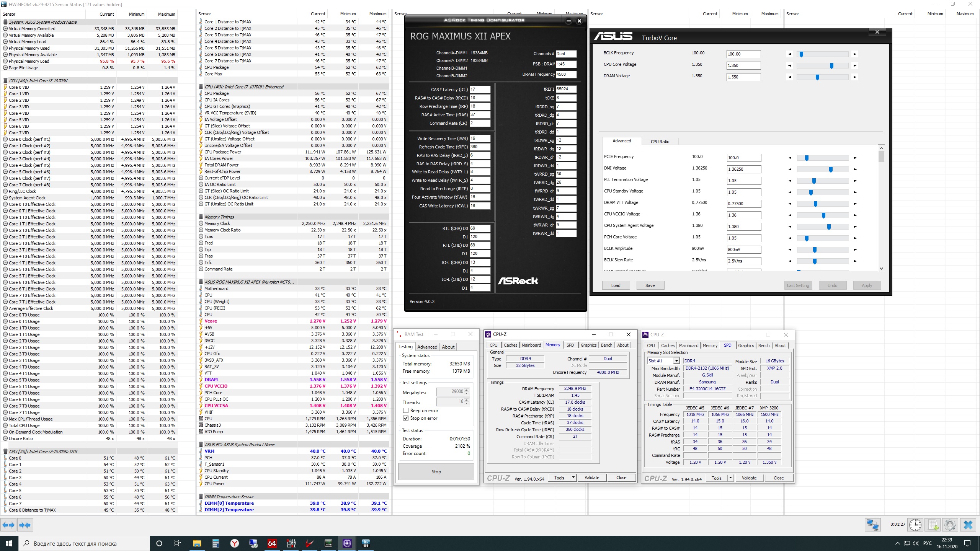Open Yandex browser from taskbar
Screen dimensions: 980x551
[x=235, y=543]
